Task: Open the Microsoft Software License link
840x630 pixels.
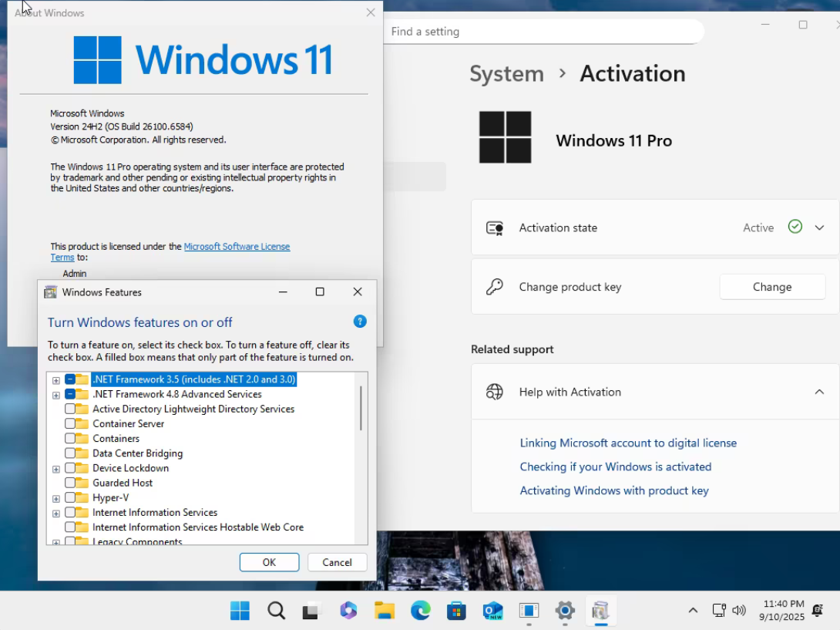Action: coord(237,247)
